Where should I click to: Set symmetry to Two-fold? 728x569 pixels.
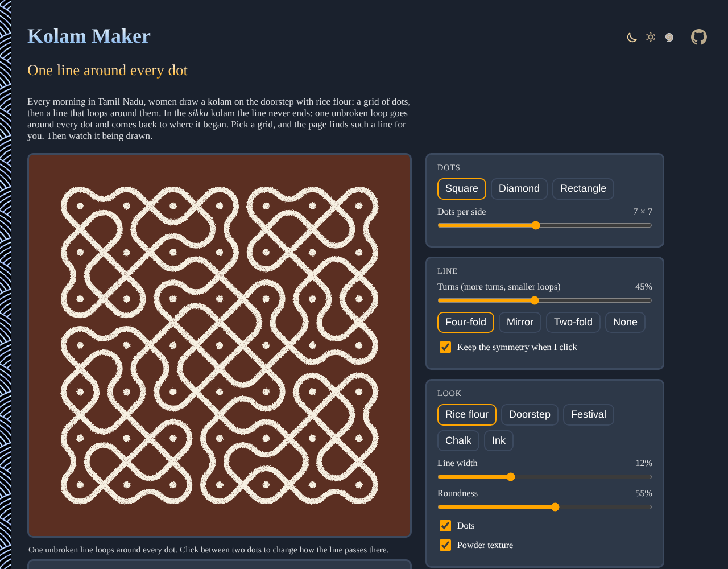573,323
